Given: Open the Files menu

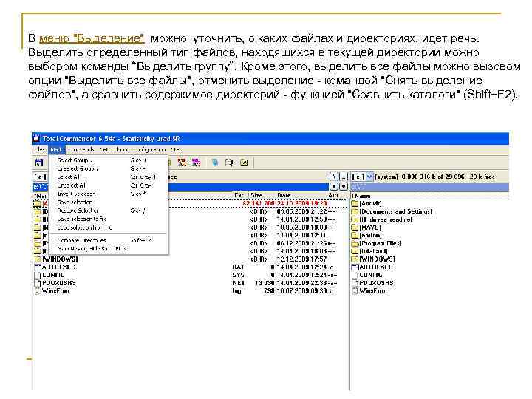Looking at the screenshot, I should pyautogui.click(x=40, y=149).
